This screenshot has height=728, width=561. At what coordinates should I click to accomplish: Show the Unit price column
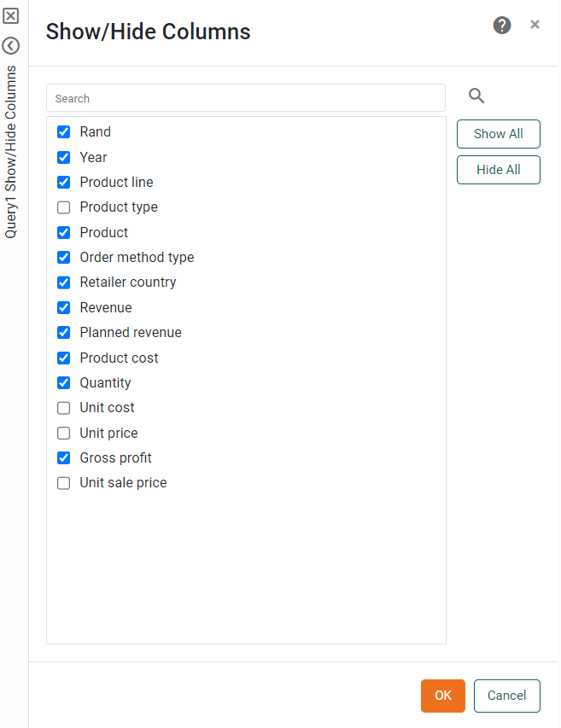[x=63, y=433]
